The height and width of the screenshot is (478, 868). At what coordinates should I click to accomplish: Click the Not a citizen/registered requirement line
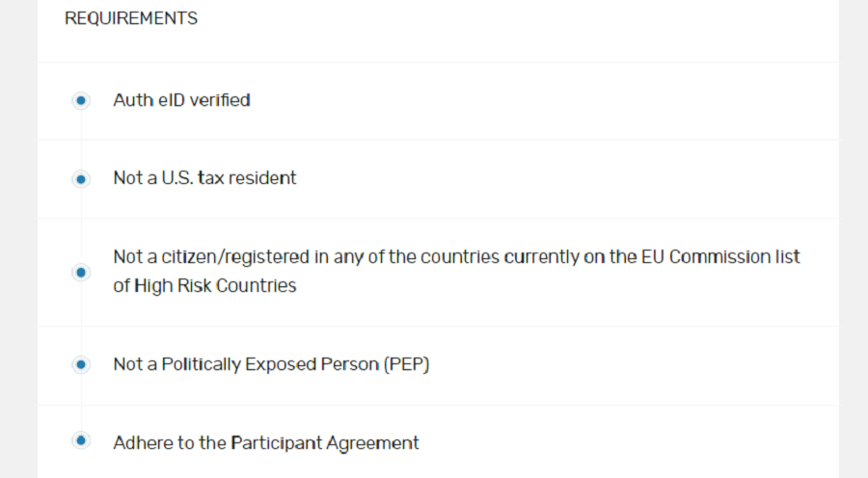click(x=456, y=257)
